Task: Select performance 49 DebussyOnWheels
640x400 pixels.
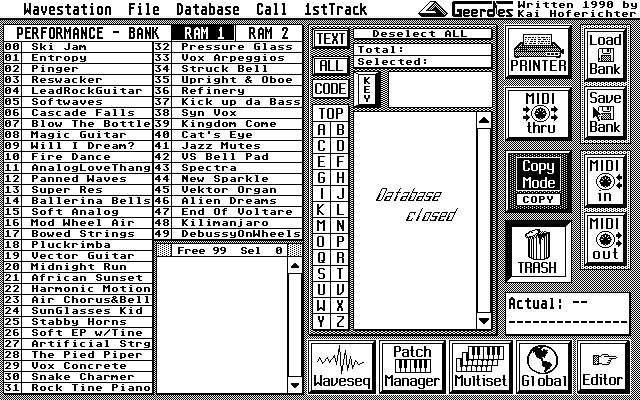Action: (228, 234)
